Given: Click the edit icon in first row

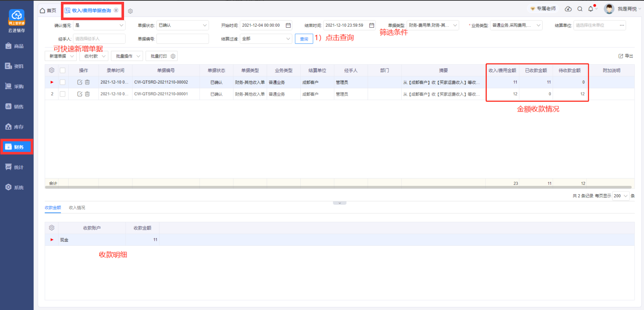Looking at the screenshot, I should point(80,82).
